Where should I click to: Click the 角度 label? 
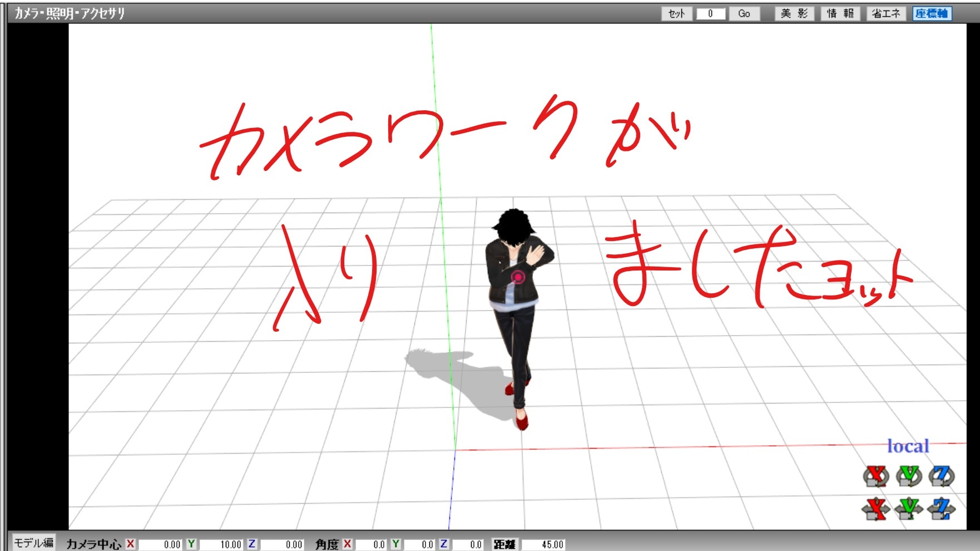[x=326, y=544]
